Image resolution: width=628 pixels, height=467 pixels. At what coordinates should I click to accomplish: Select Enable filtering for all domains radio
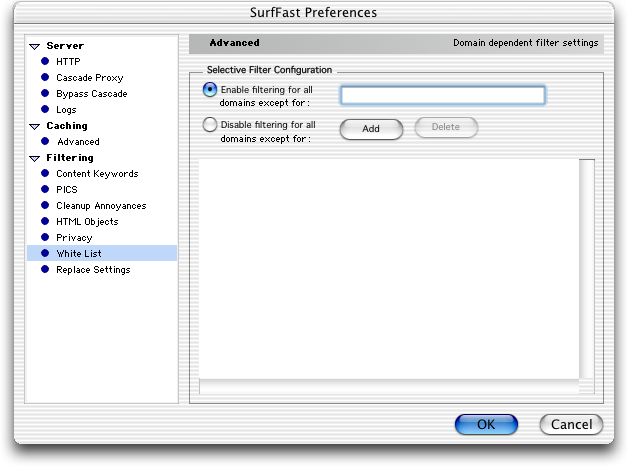(x=210, y=89)
